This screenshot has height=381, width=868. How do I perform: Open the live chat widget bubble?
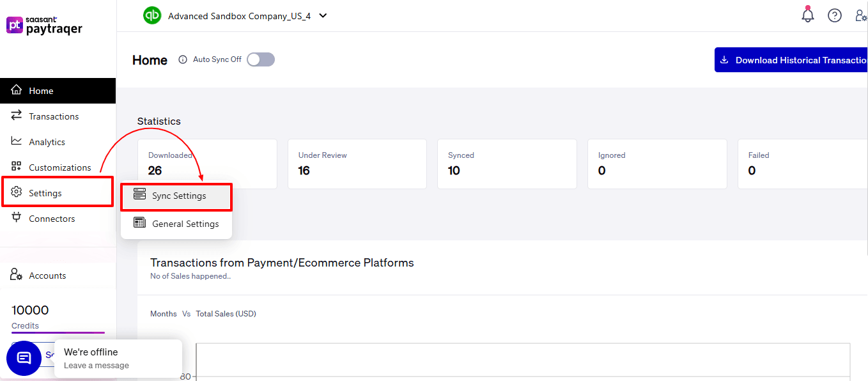click(x=24, y=358)
